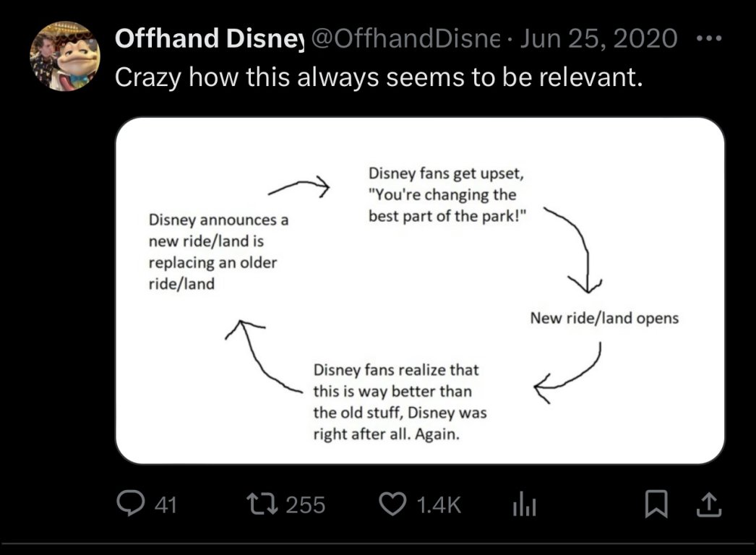Click "Disney fans get upset" text in diagram

pyautogui.click(x=448, y=195)
